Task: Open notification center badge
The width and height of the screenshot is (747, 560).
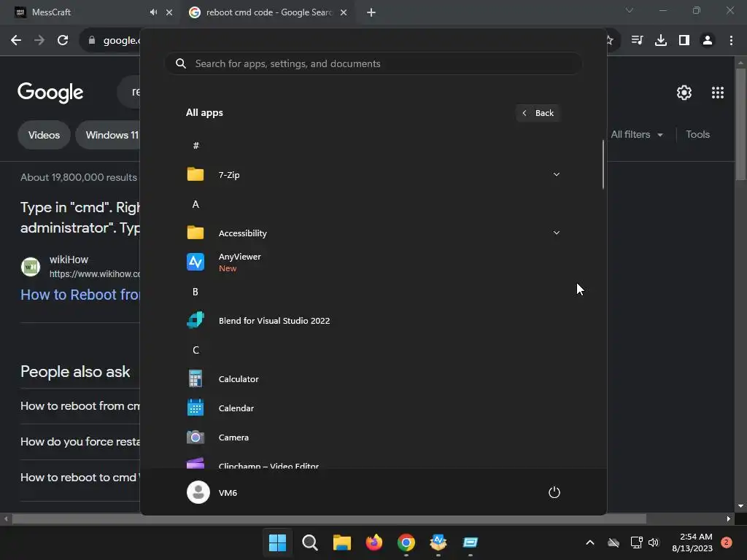Action: [x=726, y=542]
